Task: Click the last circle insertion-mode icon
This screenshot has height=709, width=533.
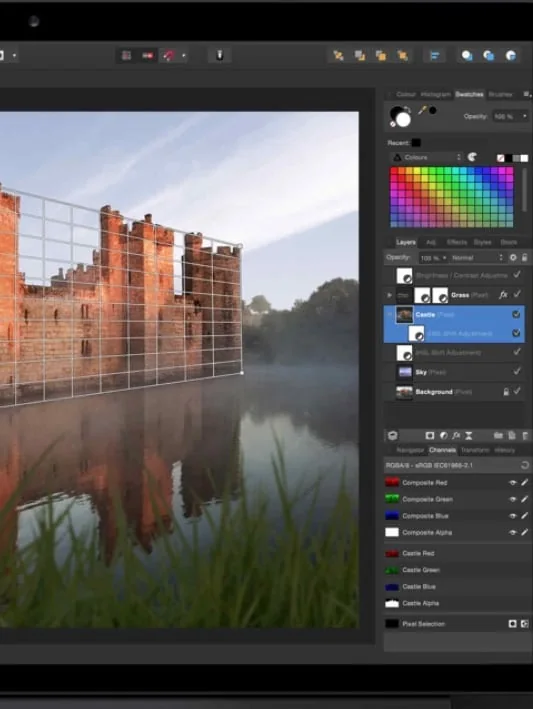Action: 510,56
